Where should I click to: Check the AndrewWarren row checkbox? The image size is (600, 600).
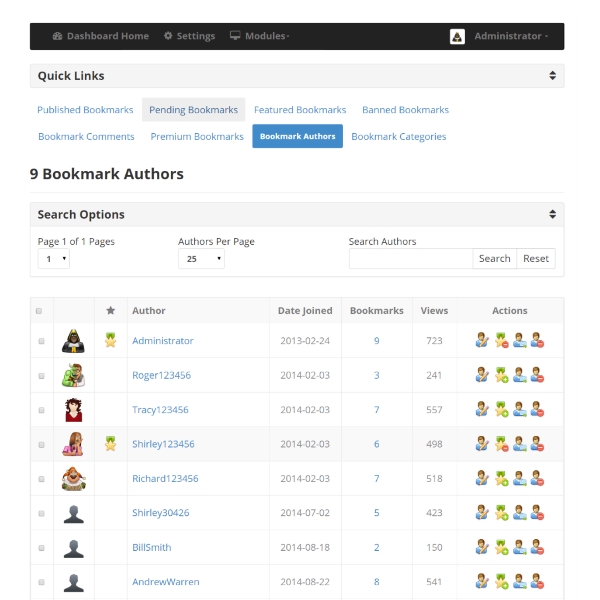click(41, 582)
